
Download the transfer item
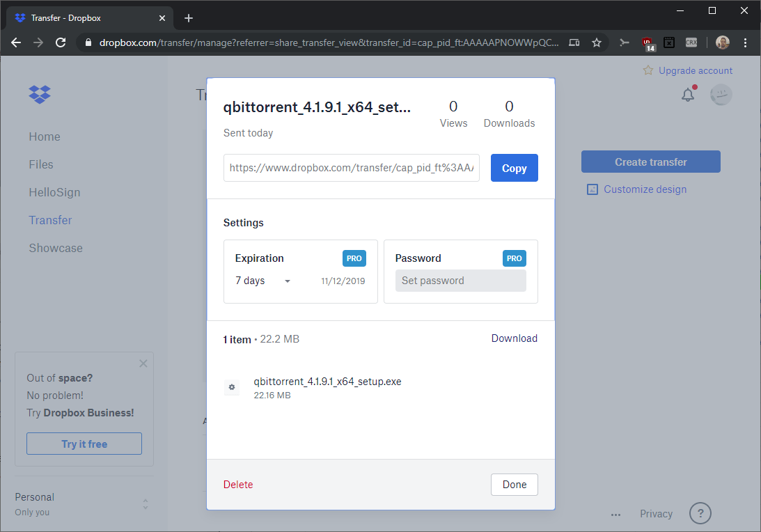(514, 338)
